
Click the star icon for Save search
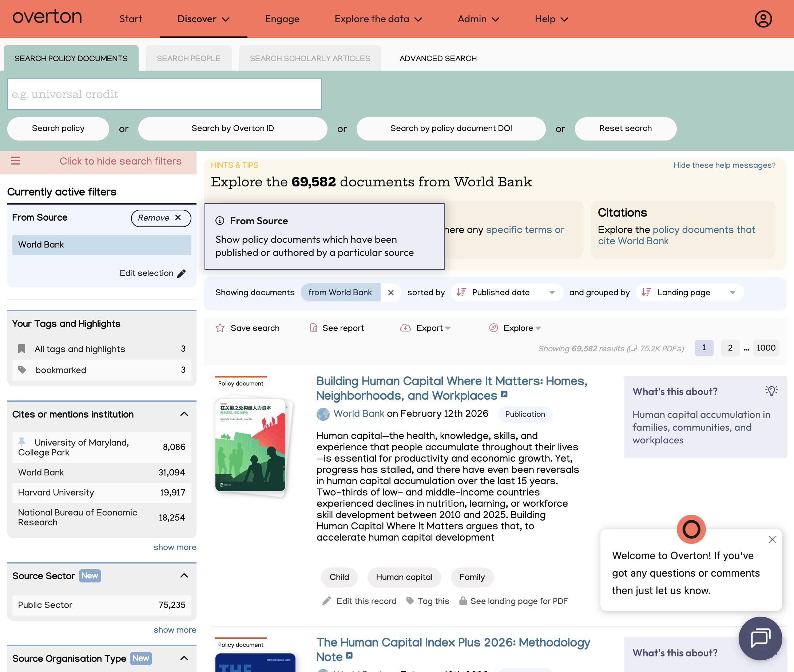click(220, 328)
